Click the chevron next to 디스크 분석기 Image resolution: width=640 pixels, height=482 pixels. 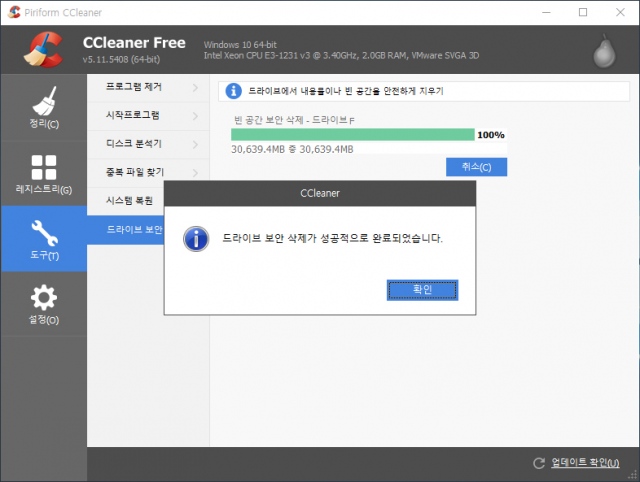click(x=196, y=144)
